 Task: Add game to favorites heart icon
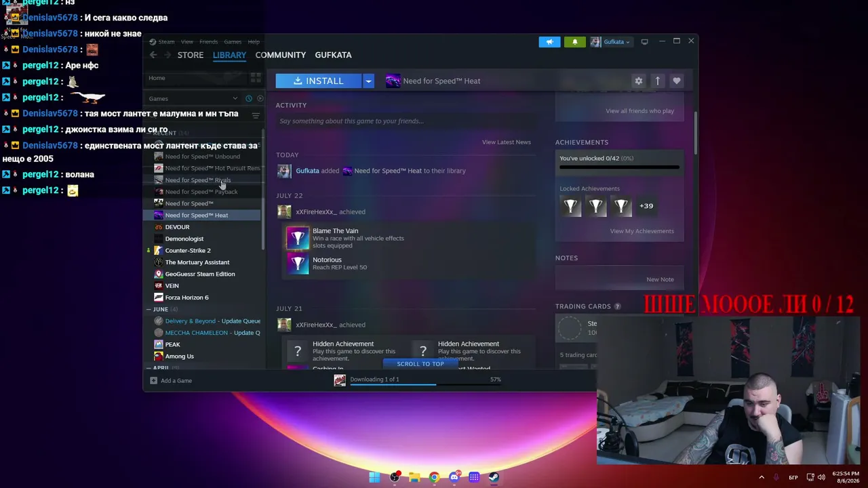coord(676,81)
